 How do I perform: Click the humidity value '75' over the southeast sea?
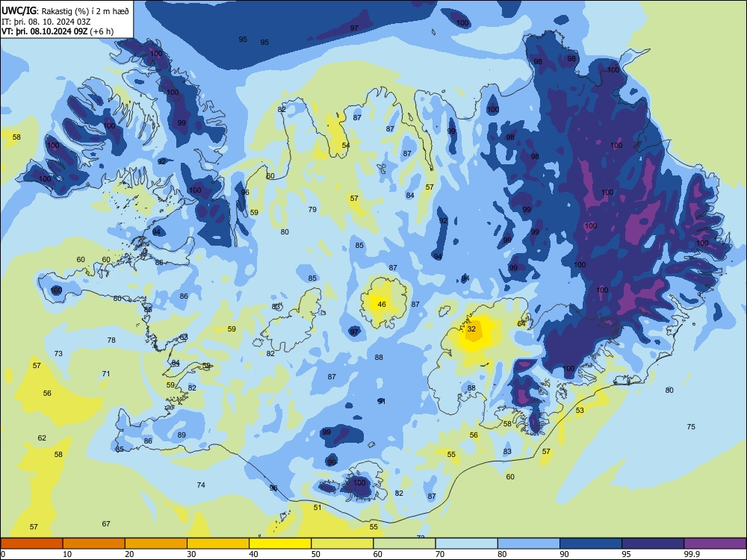[x=691, y=427]
